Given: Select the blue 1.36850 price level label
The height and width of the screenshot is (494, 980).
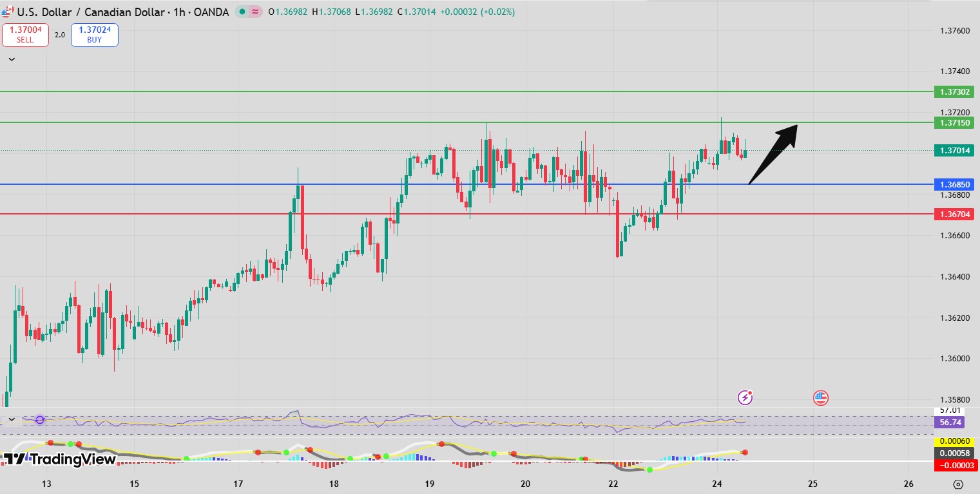Looking at the screenshot, I should pyautogui.click(x=954, y=184).
